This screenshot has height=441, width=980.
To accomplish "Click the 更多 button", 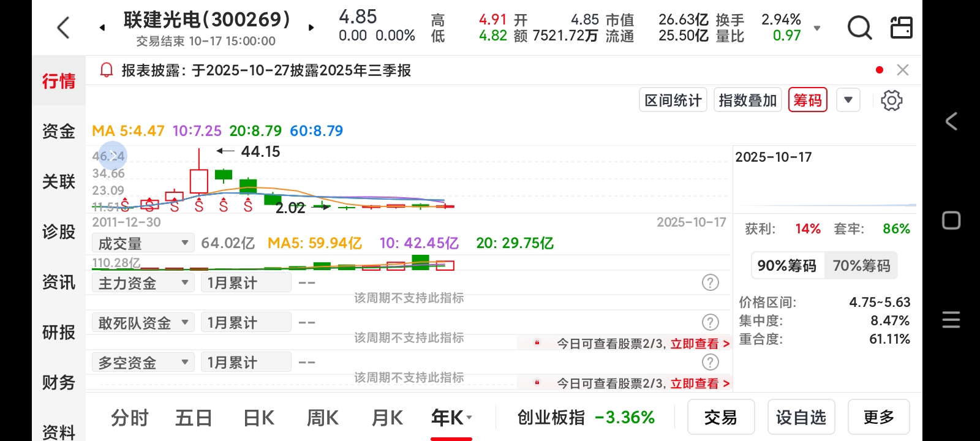I will point(879,417).
